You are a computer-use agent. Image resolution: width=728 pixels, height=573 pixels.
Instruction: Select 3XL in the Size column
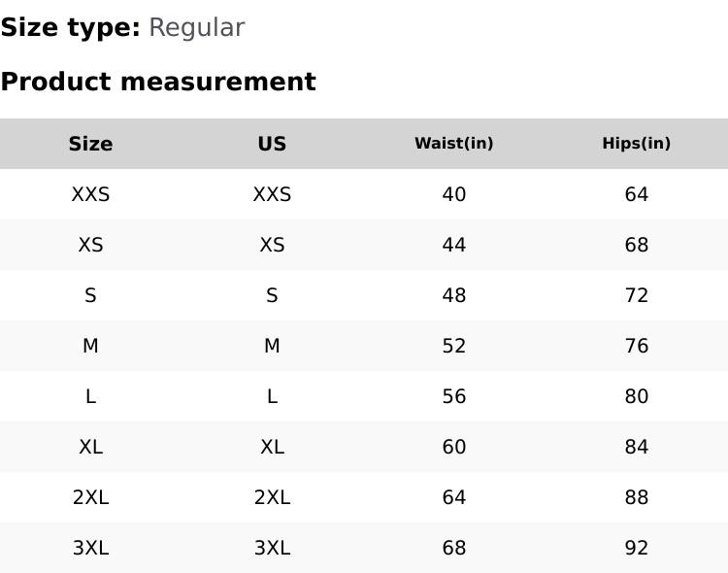click(90, 548)
